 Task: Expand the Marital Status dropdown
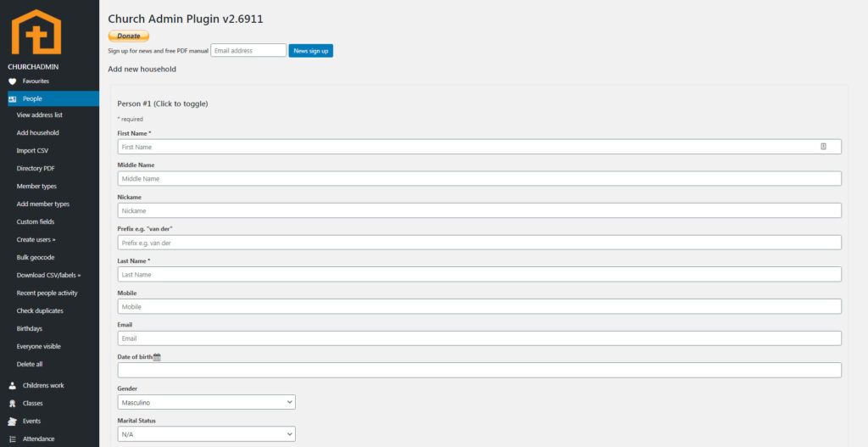[x=206, y=434]
